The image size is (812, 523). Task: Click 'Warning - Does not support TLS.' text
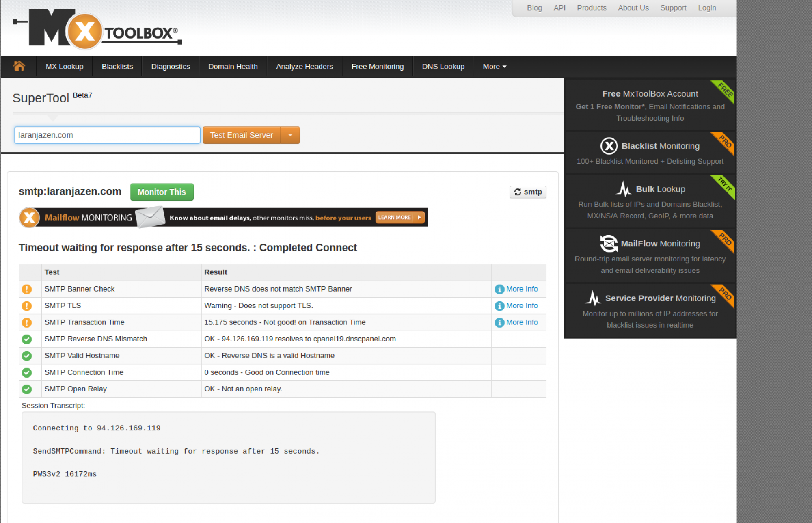point(259,306)
